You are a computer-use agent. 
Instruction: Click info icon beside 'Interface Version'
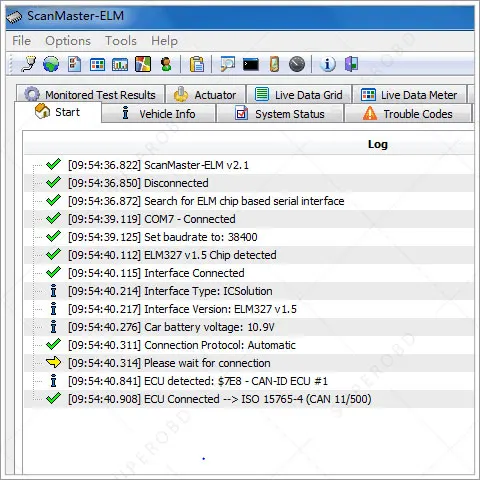53,309
